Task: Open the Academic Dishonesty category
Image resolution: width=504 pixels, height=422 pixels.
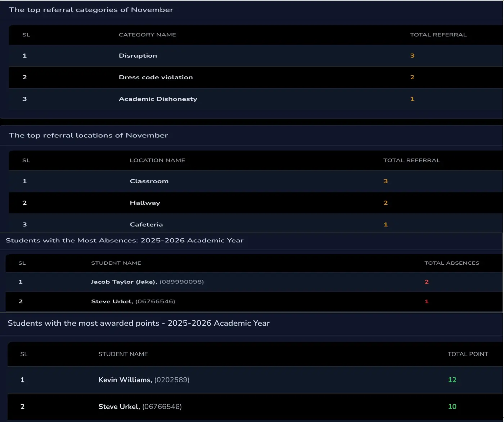Action: pos(158,99)
